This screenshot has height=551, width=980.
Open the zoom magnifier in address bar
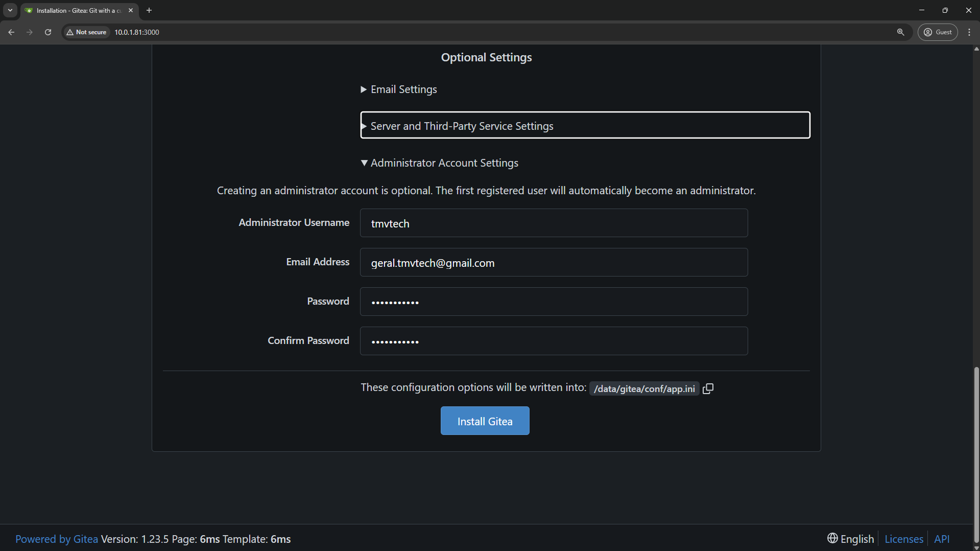coord(900,32)
